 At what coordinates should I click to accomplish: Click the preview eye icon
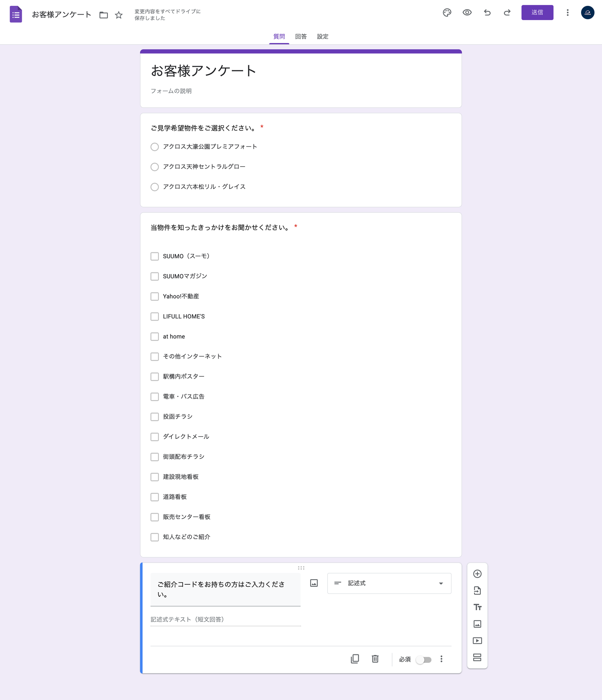[x=467, y=13]
